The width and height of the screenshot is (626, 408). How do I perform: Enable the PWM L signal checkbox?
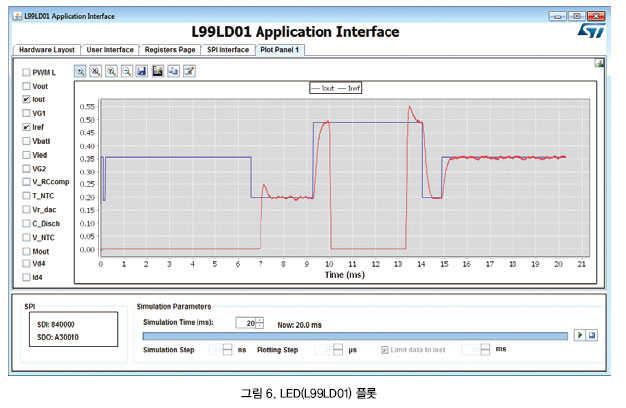tap(26, 72)
